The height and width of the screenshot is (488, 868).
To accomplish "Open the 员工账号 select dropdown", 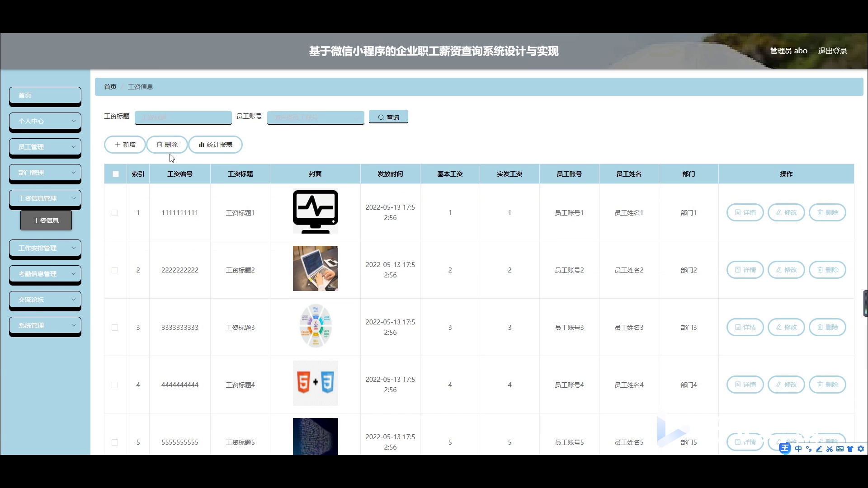I will [316, 117].
